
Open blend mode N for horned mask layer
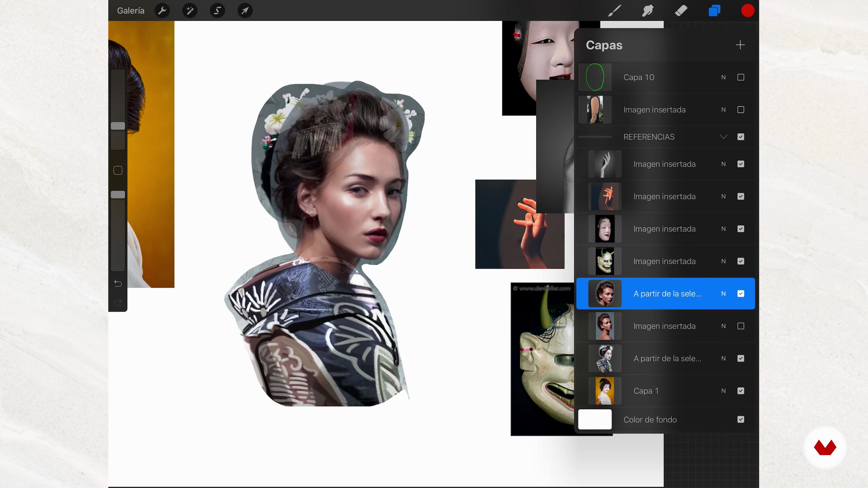coord(723,261)
